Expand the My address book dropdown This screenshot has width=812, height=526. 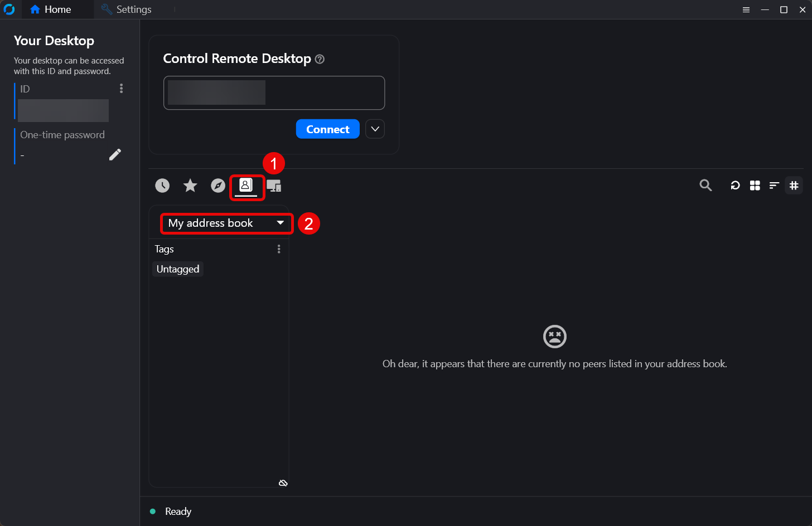point(226,223)
